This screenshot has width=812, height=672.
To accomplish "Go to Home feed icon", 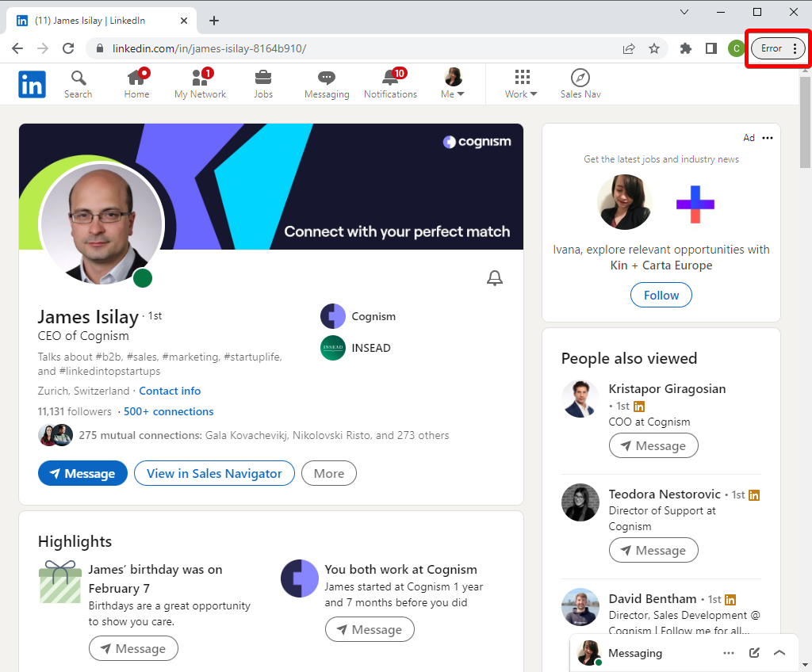I will click(136, 84).
